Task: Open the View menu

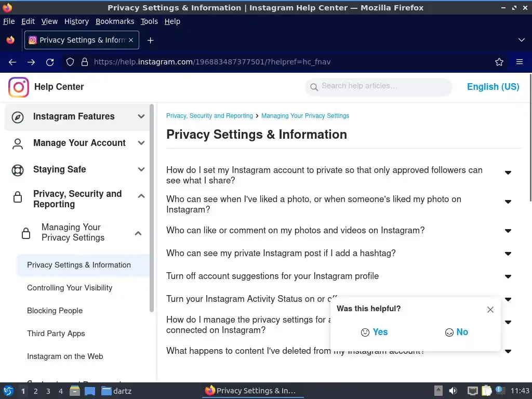Action: (49, 21)
